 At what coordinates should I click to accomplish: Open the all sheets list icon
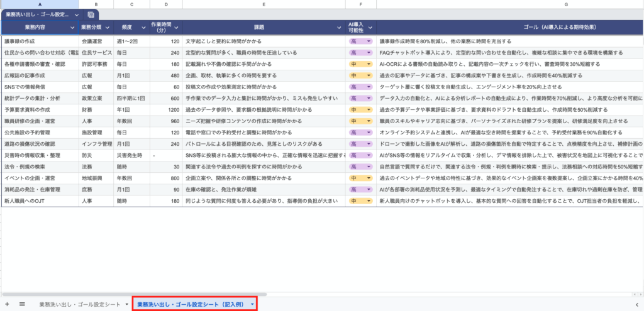(x=22, y=304)
